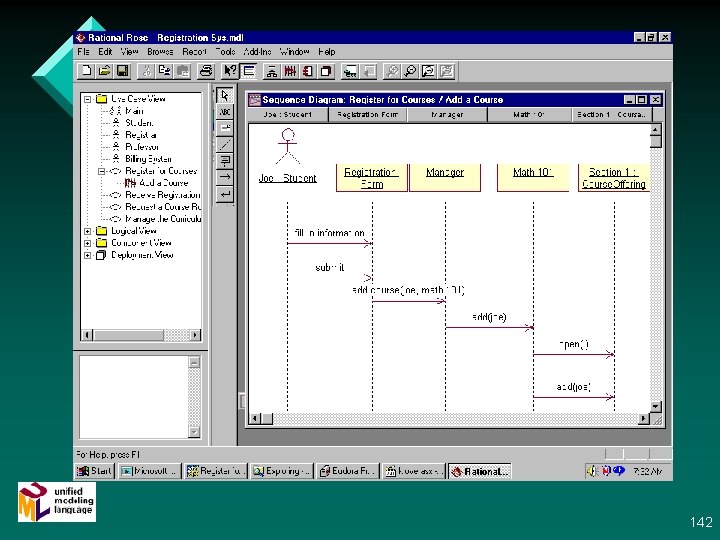Click the New file icon in toolbar
The width and height of the screenshot is (720, 540).
click(86, 71)
